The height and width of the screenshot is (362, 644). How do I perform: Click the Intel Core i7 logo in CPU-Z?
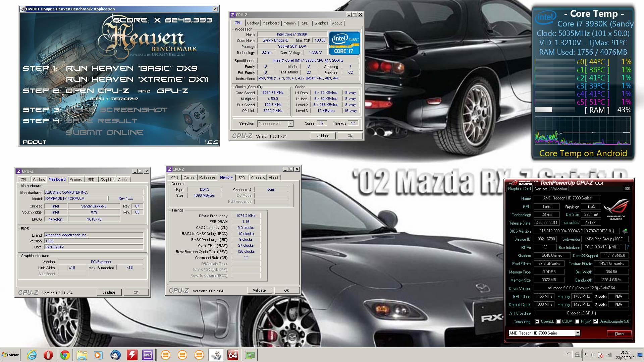[x=344, y=43]
